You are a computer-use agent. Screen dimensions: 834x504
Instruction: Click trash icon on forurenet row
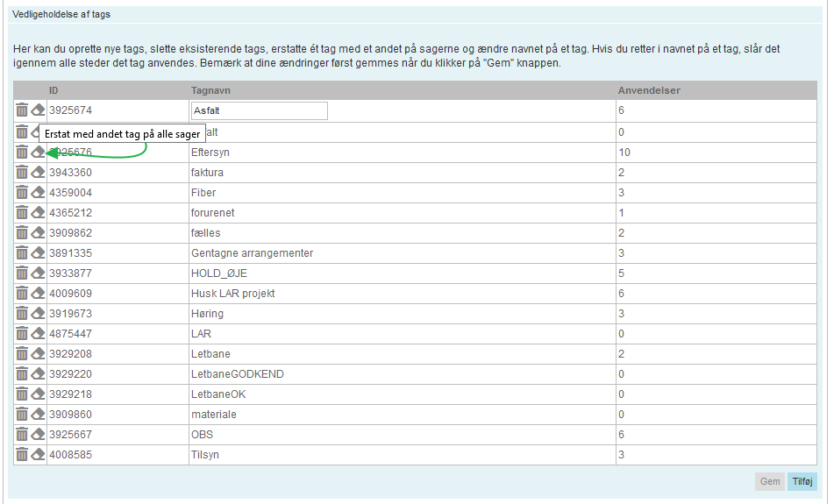point(22,212)
